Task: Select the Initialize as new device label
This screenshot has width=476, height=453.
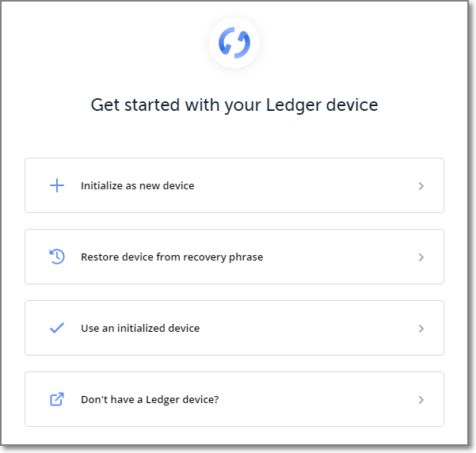Action: pos(137,185)
